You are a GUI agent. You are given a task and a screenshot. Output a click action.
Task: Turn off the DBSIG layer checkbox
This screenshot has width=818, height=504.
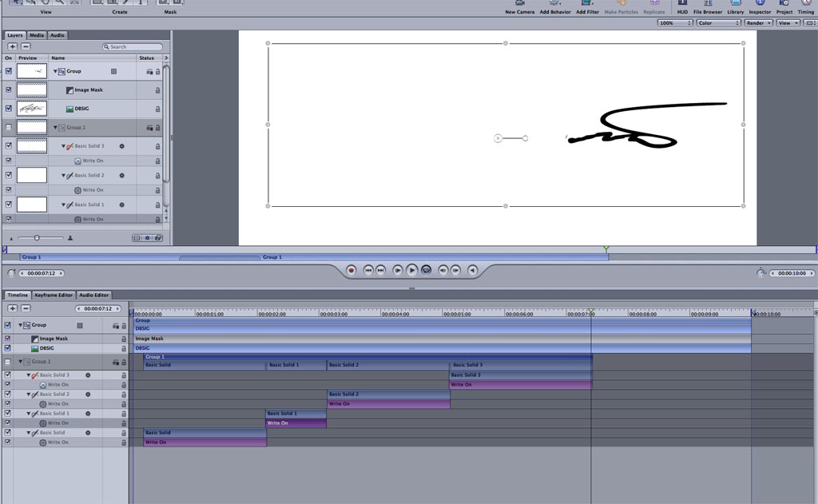[9, 109]
